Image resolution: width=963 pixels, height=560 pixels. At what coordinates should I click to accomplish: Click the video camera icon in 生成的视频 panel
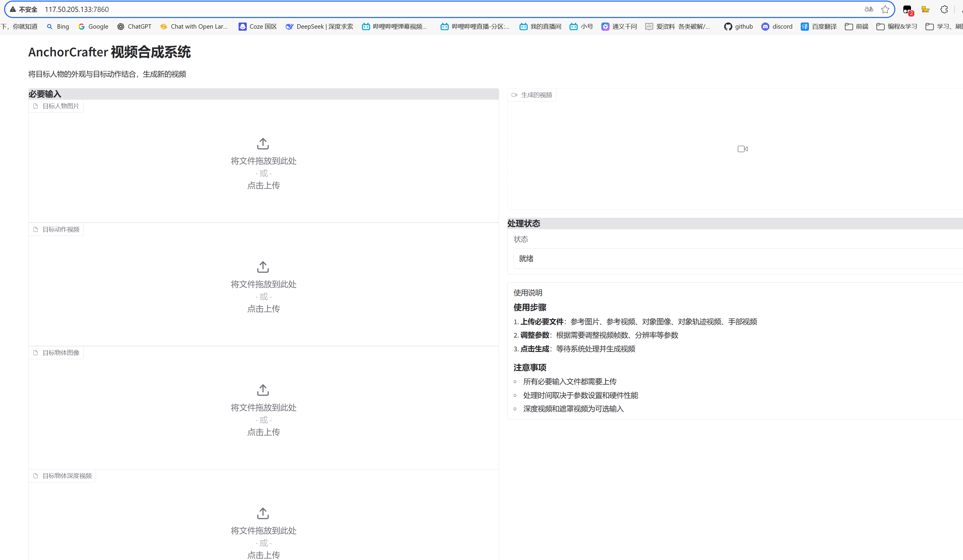(x=743, y=149)
